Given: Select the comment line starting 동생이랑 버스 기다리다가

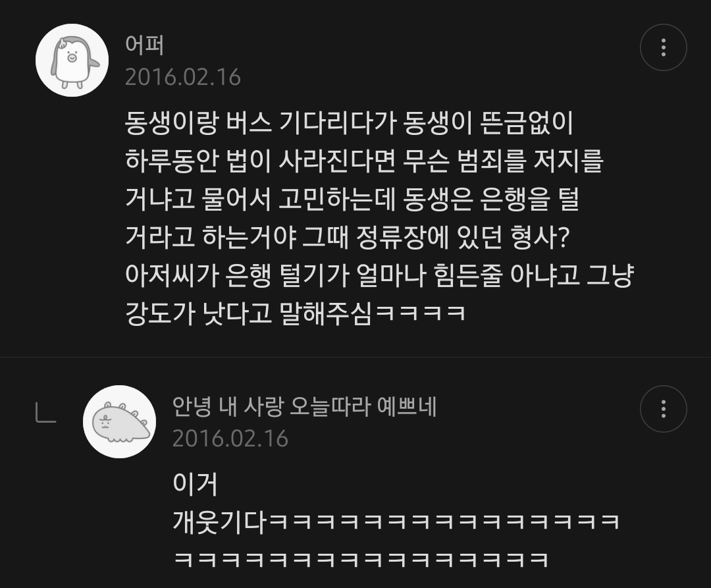Looking at the screenshot, I should click(350, 123).
